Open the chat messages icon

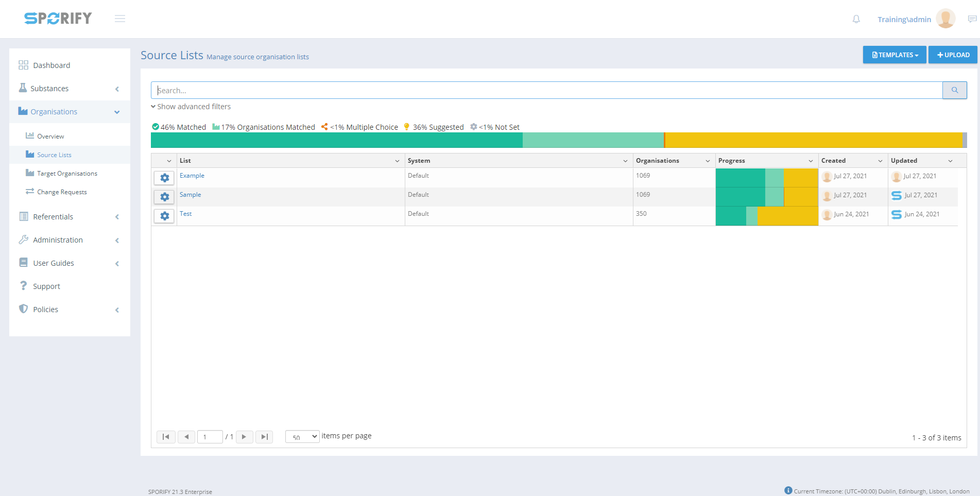coord(972,19)
